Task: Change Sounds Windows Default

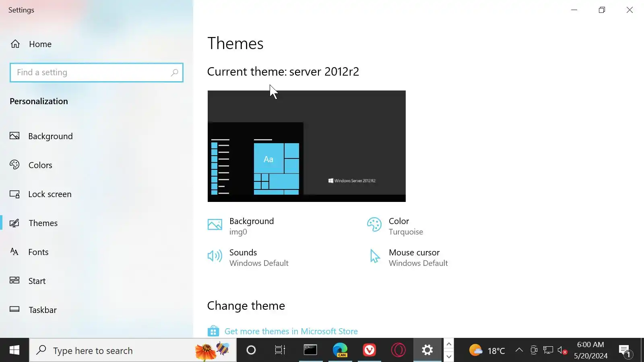Action: (259, 257)
